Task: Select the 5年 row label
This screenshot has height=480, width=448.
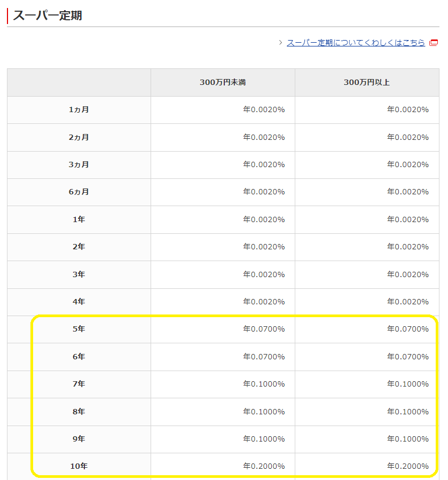Action: click(78, 329)
